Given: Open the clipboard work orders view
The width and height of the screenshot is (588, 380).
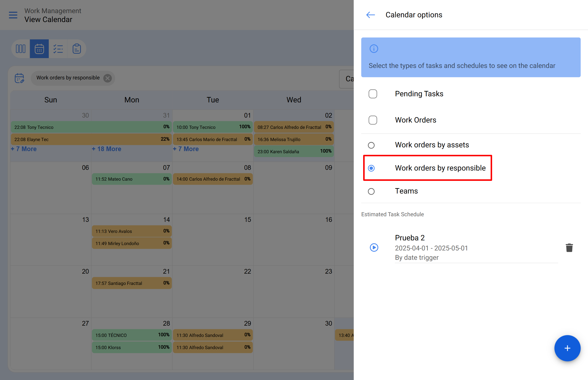Looking at the screenshot, I should tap(77, 49).
